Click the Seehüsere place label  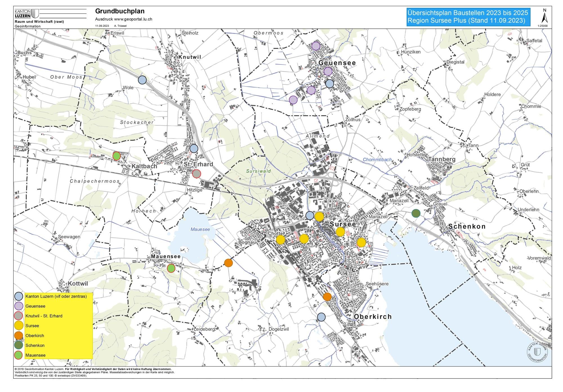coord(377,284)
